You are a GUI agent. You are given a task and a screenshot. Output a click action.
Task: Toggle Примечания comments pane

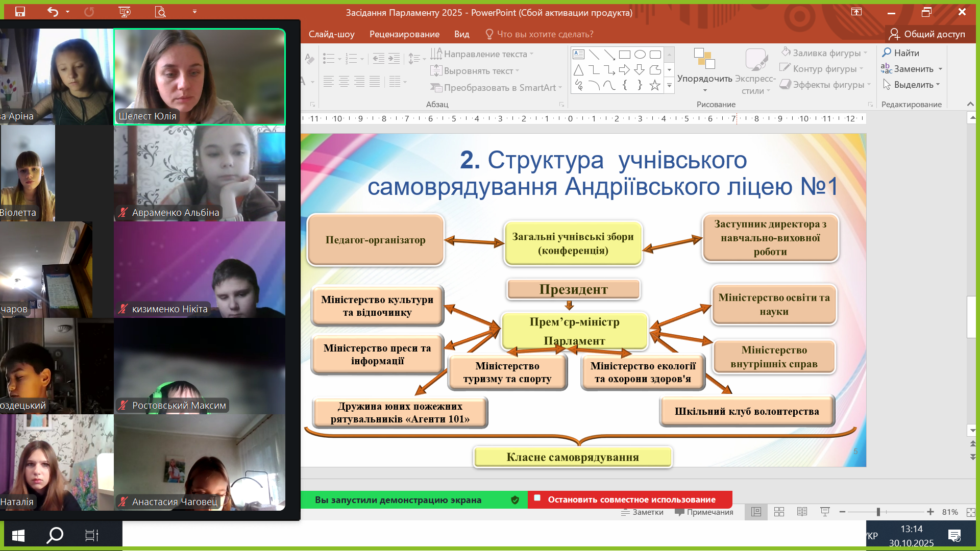(x=704, y=512)
